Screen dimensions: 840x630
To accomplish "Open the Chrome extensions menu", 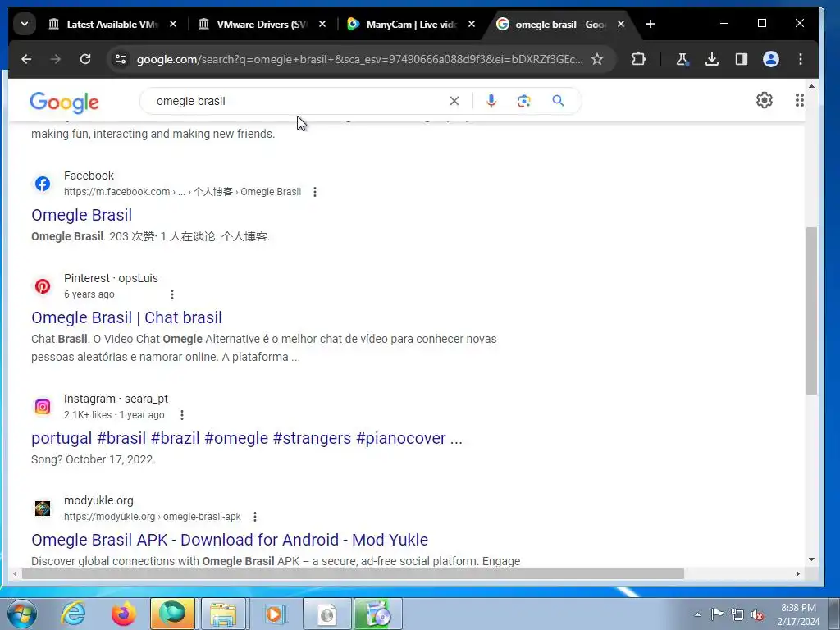I will [x=638, y=59].
